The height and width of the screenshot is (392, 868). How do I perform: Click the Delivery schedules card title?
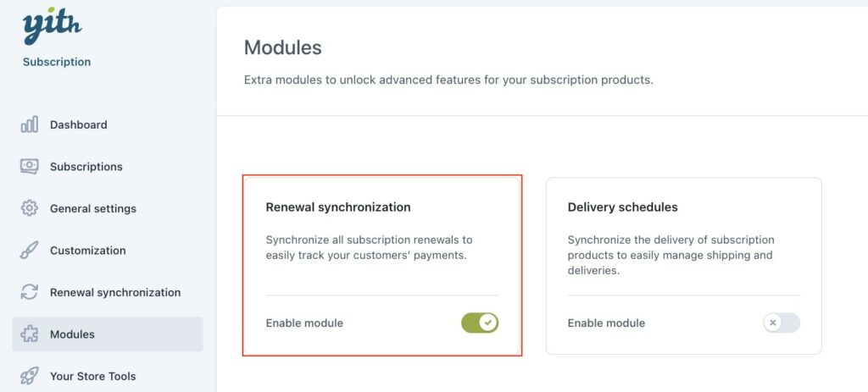click(623, 207)
